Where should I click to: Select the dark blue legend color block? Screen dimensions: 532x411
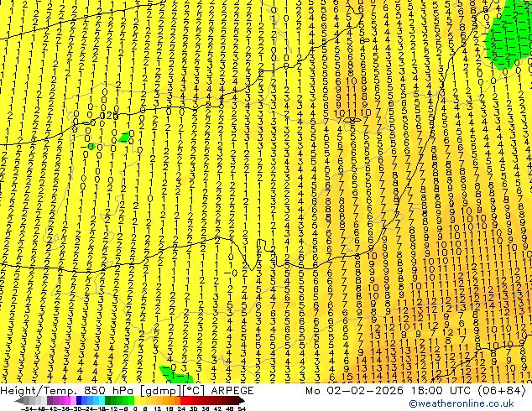[x=79, y=401]
